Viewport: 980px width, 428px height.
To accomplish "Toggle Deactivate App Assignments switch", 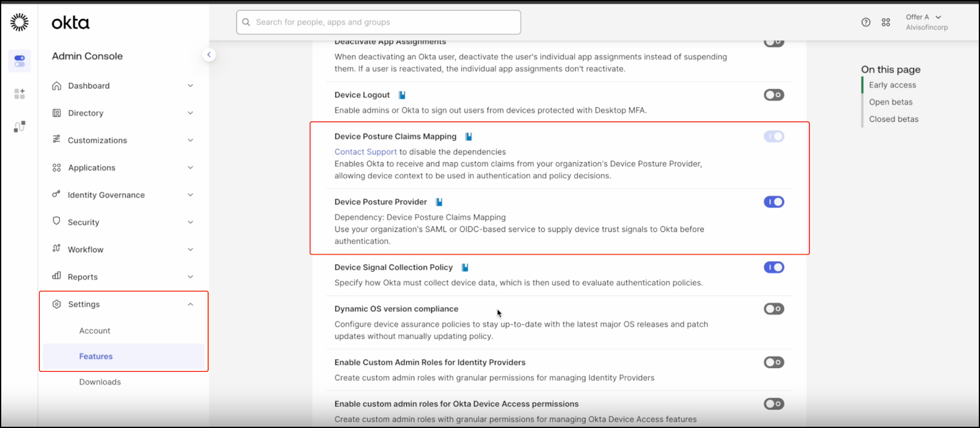I will (x=774, y=42).
